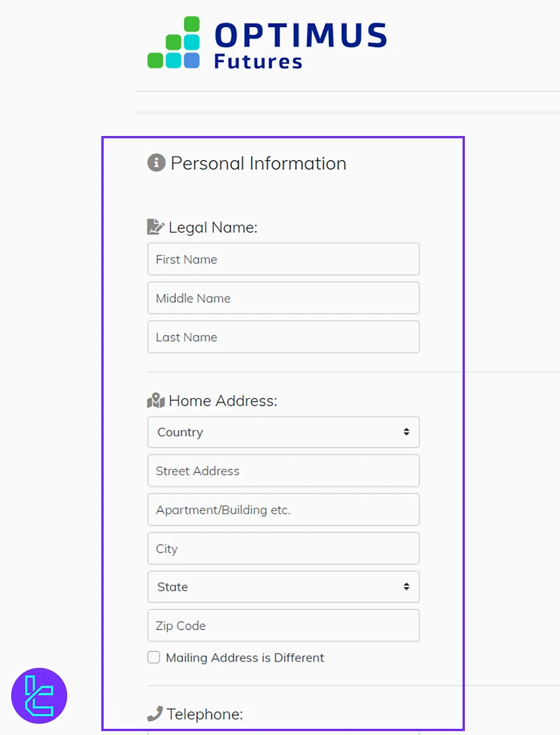Screen dimensions: 560x735
Task: Click the Telephone handset icon
Action: [155, 714]
